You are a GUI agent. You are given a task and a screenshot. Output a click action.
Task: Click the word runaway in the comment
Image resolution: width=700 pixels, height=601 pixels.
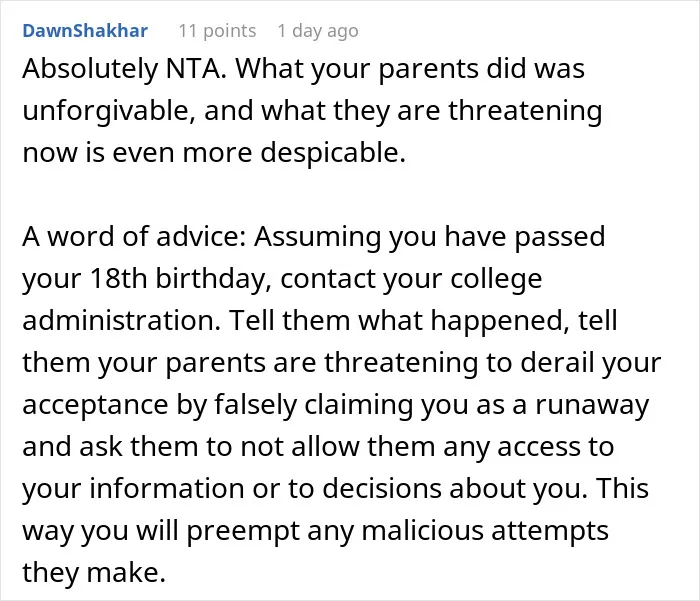tap(592, 405)
